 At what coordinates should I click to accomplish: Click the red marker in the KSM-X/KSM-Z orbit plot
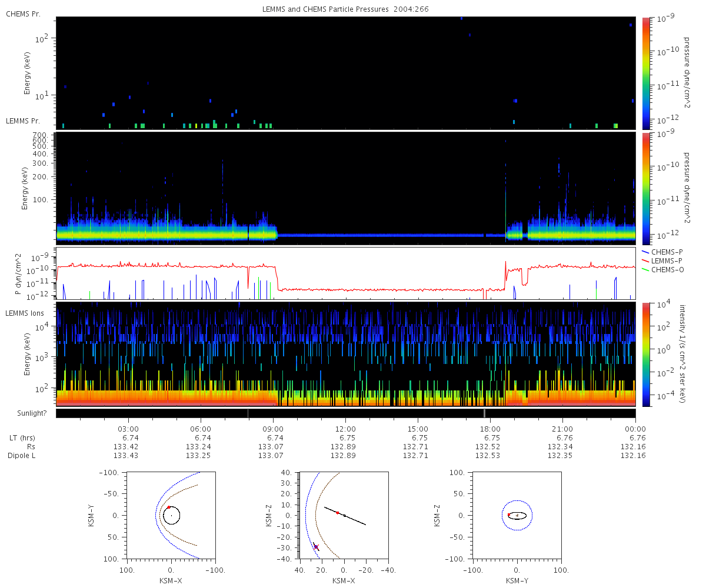coord(337,512)
